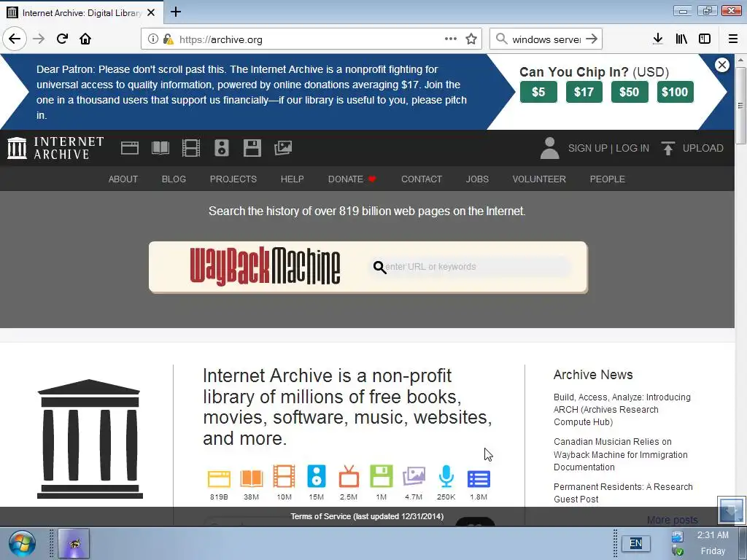Open the PROJECTS menu item
Viewport: 747px width, 560px height.
click(x=233, y=179)
